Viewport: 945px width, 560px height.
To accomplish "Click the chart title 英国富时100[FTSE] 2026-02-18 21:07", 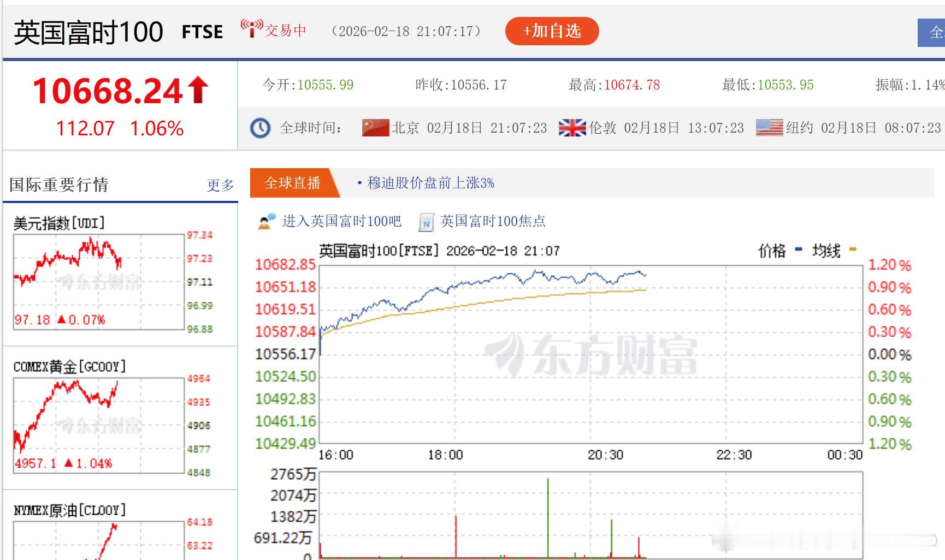I will point(440,251).
